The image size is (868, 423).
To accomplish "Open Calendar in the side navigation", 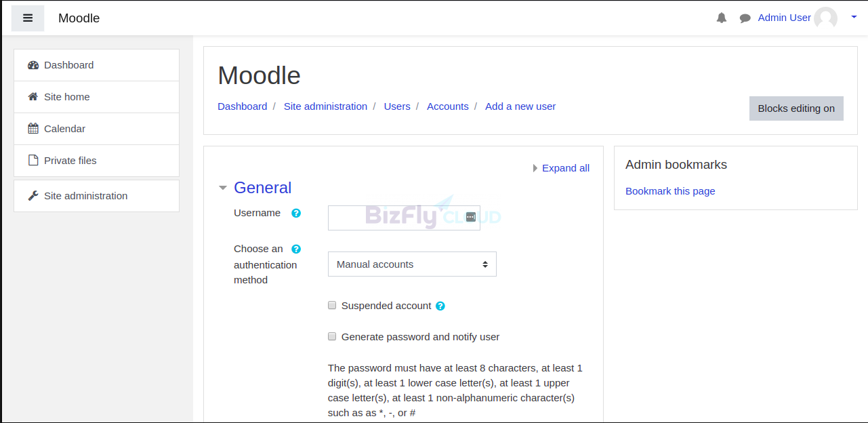I will [x=96, y=129].
